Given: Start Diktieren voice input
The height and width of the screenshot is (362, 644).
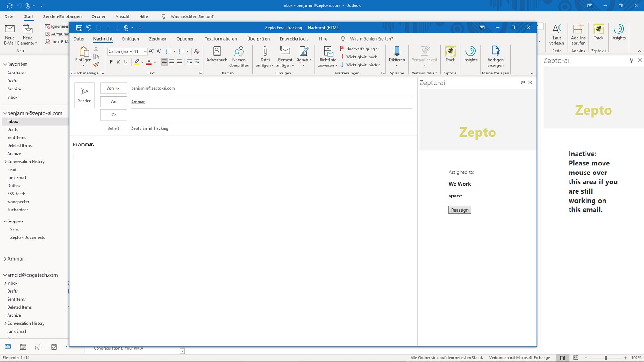Looking at the screenshot, I should (397, 57).
